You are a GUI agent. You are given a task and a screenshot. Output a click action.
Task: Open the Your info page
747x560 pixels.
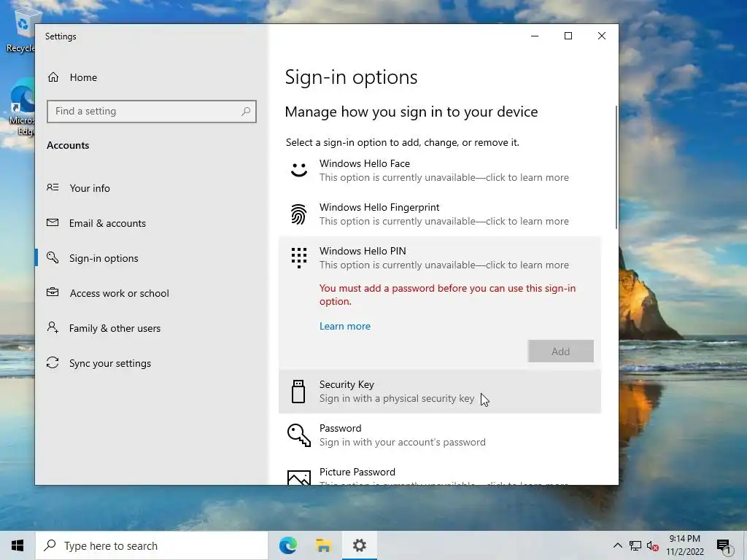(152, 188)
